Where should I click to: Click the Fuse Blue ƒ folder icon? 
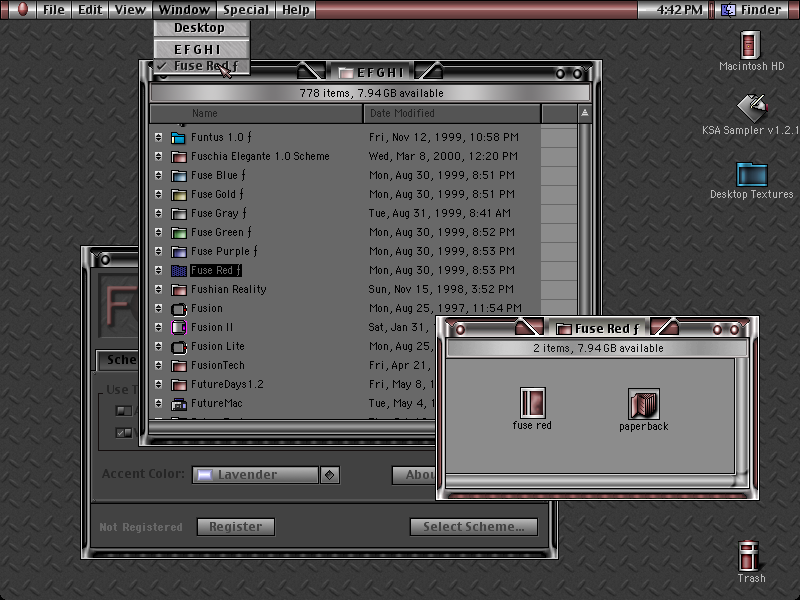[178, 176]
